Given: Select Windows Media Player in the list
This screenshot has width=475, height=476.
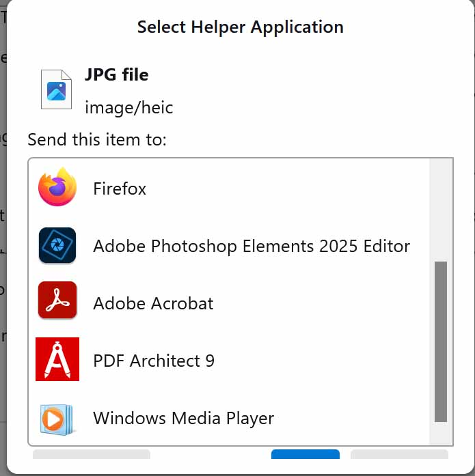Looking at the screenshot, I should (x=183, y=418).
